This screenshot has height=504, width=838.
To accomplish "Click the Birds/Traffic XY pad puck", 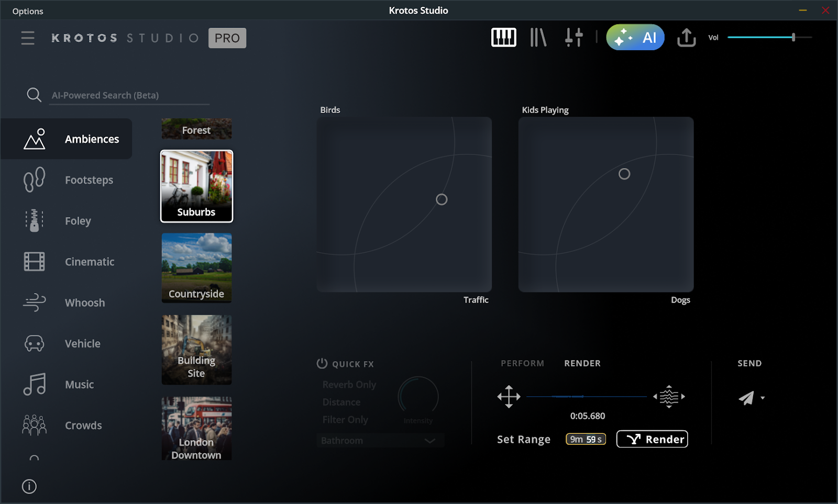I will click(x=442, y=199).
